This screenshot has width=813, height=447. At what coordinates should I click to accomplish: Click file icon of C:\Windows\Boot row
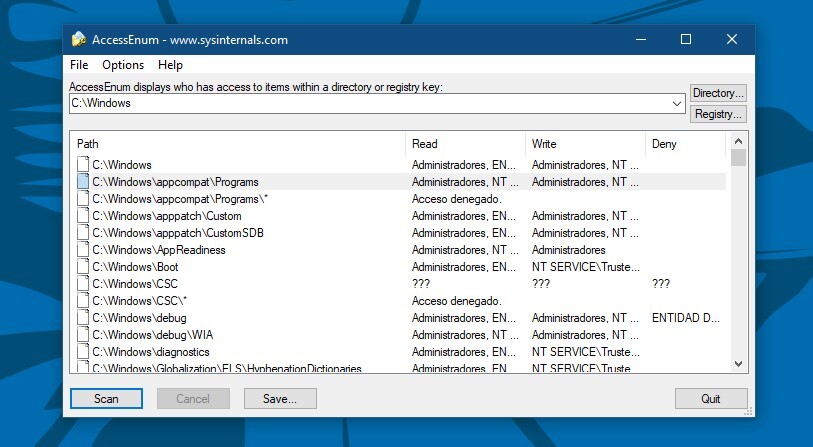(83, 267)
